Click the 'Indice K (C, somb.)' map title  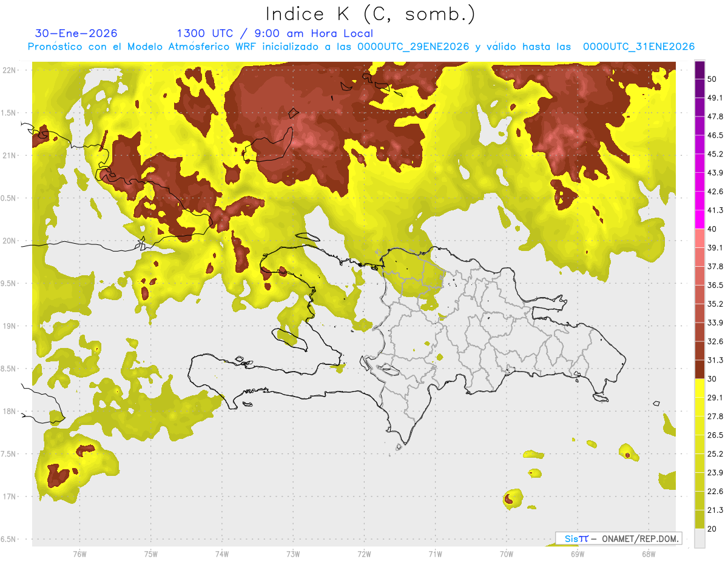coord(370,14)
